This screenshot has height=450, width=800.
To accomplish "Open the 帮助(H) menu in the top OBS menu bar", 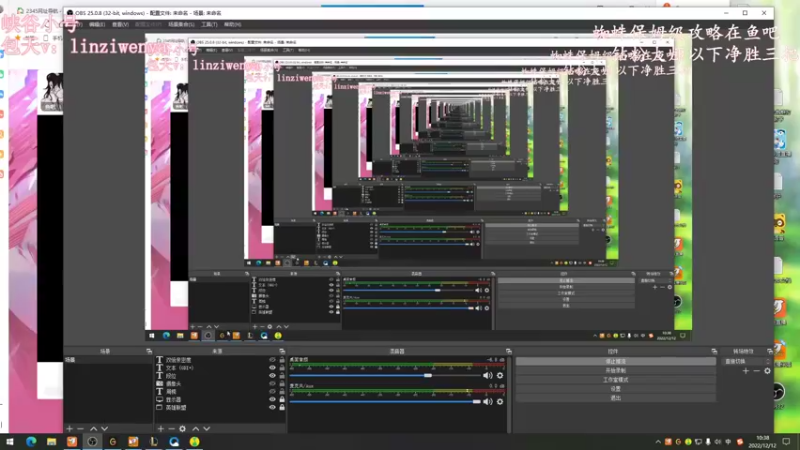I will pos(233,24).
